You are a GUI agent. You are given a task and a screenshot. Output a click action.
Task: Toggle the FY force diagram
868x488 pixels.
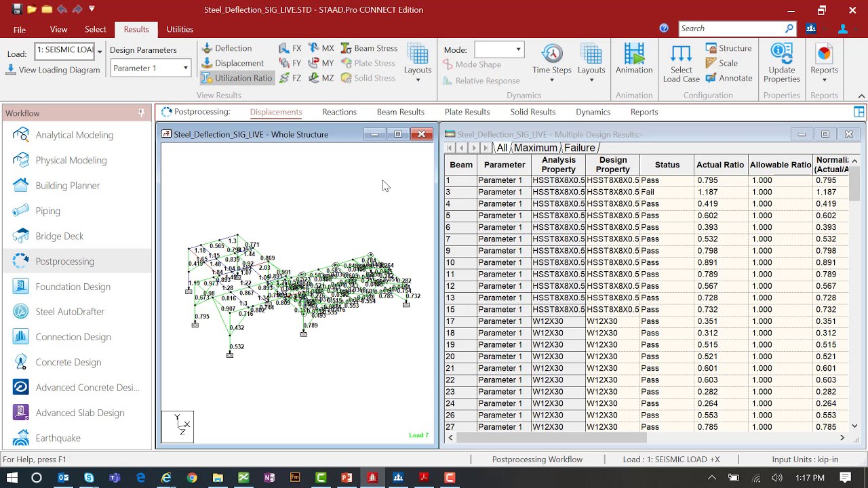(290, 63)
